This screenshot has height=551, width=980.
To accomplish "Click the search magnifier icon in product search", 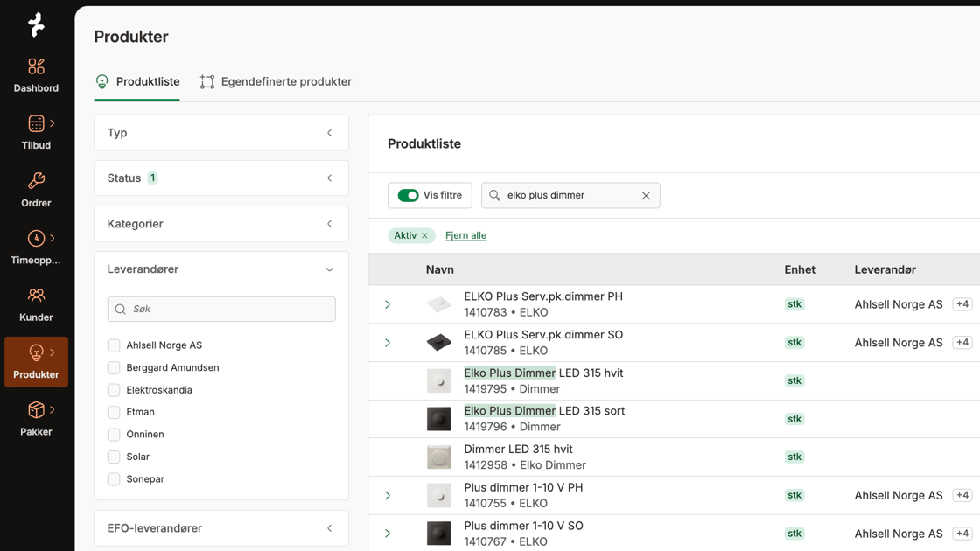I will point(494,196).
